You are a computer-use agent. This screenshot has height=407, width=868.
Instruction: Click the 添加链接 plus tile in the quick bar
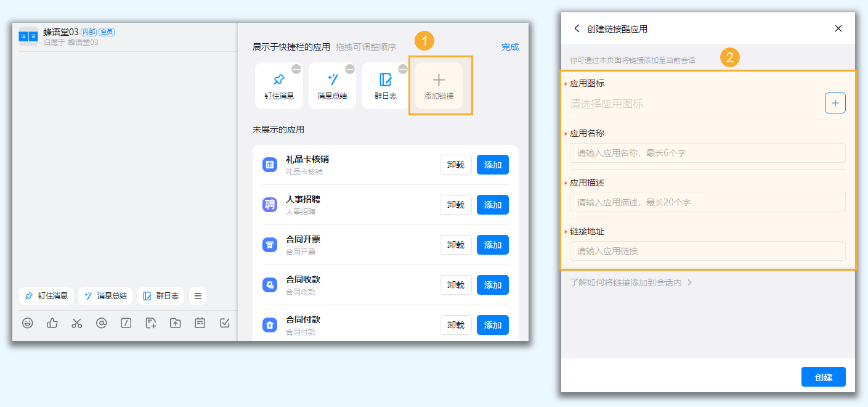click(438, 85)
